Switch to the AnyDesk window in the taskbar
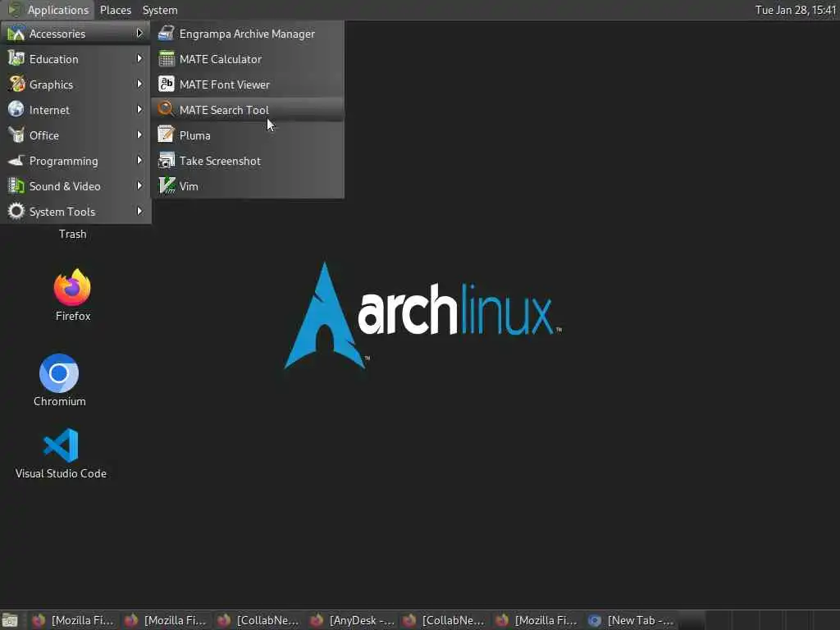 pos(353,620)
